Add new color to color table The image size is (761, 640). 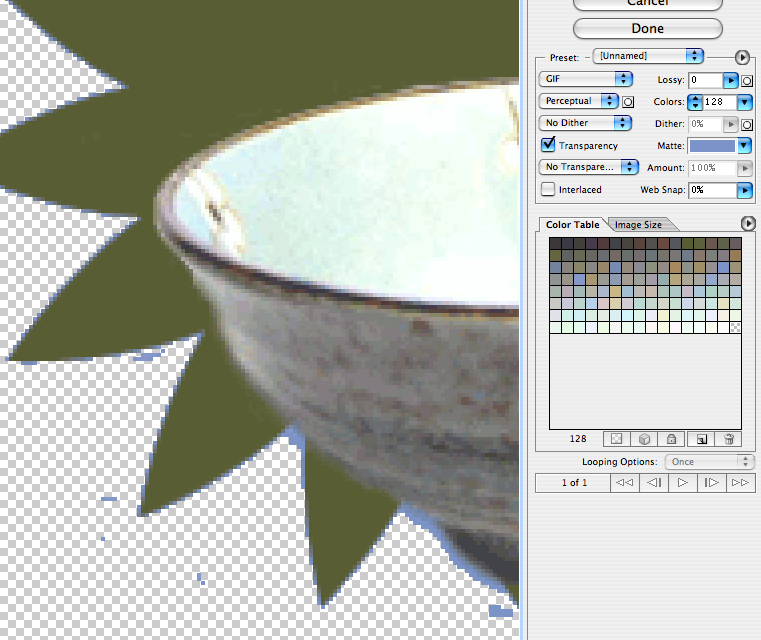coord(701,439)
